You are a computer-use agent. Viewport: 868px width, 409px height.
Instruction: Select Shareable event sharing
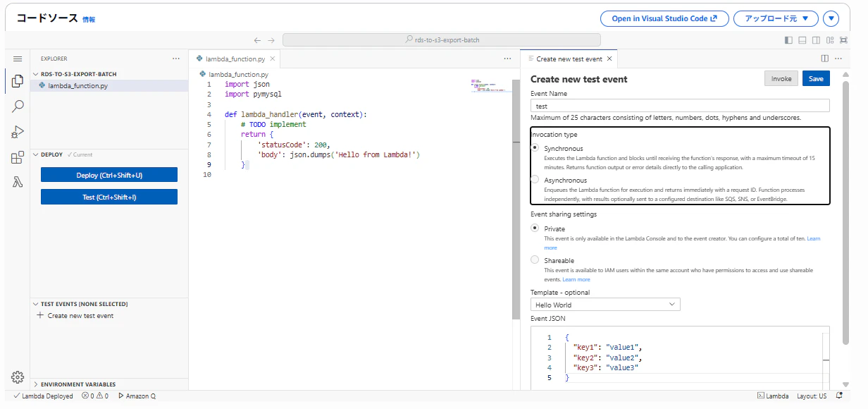pos(535,260)
